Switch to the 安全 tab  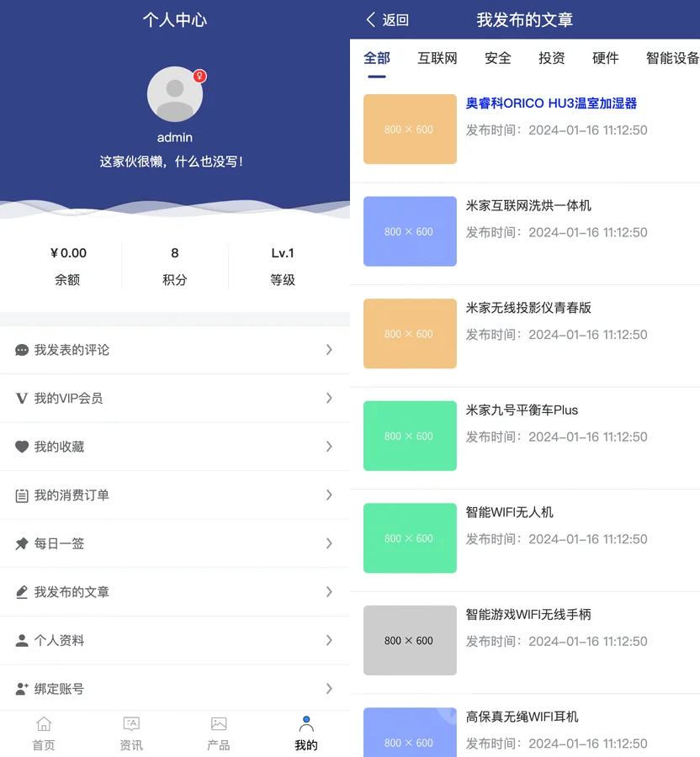[x=498, y=58]
